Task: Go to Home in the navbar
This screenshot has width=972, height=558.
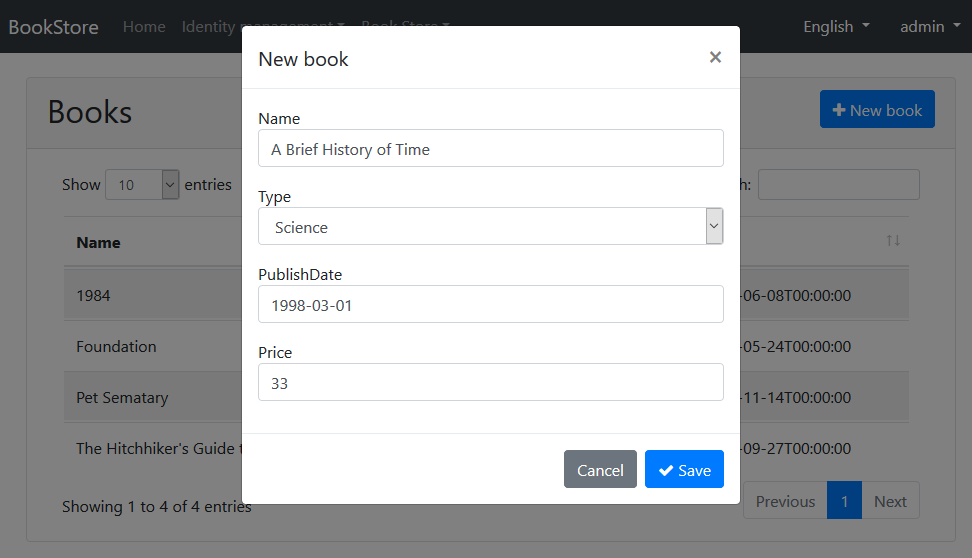Action: [144, 27]
